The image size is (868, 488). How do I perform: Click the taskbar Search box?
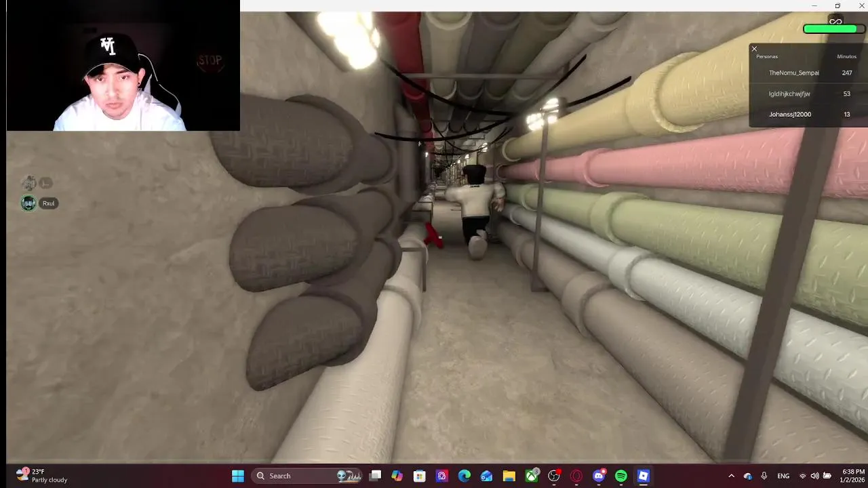(307, 476)
